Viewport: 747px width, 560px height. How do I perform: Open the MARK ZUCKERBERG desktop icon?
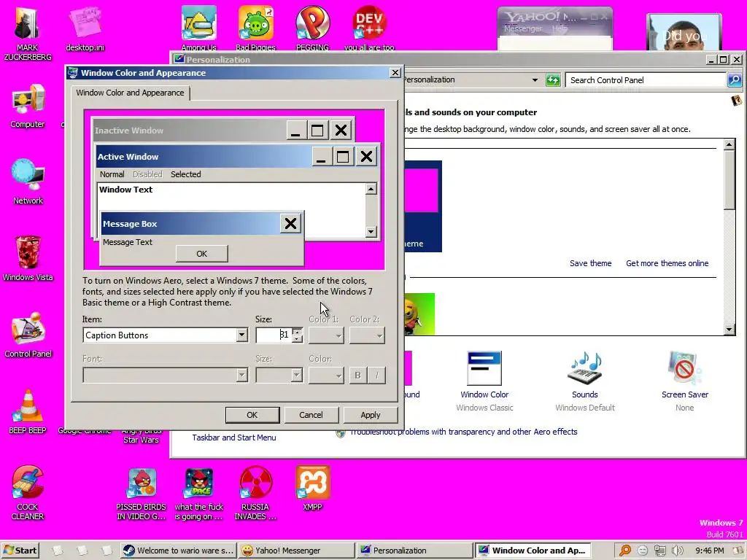click(x=27, y=34)
